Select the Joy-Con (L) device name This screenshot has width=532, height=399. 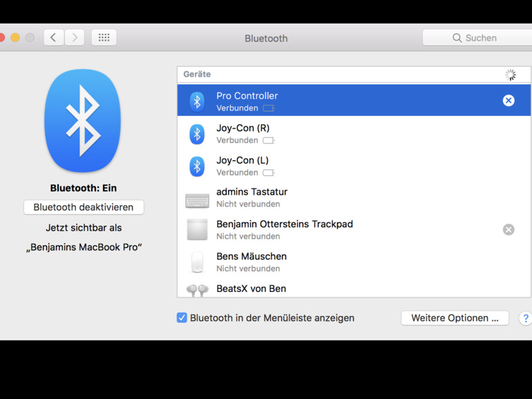coord(243,160)
